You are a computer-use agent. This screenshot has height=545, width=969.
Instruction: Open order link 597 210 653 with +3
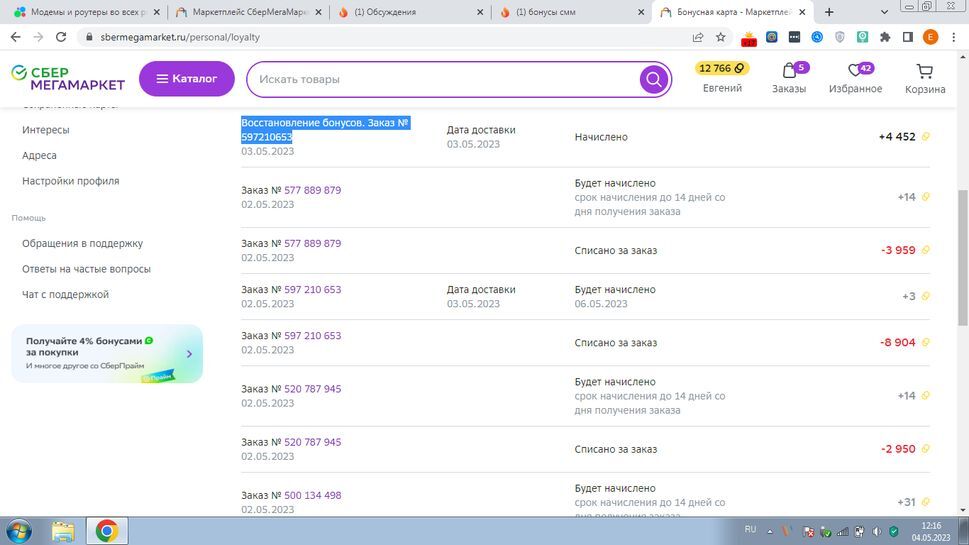coord(313,290)
